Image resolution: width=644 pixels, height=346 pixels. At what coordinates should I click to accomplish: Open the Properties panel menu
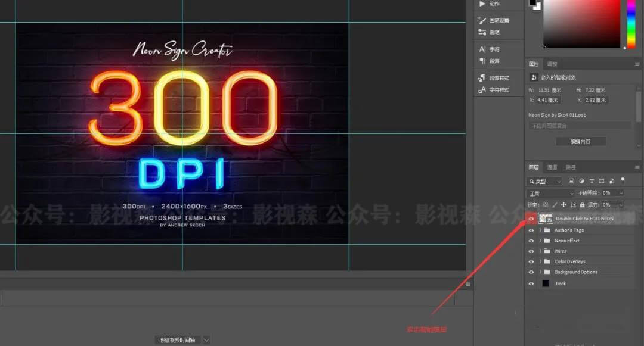pos(637,64)
